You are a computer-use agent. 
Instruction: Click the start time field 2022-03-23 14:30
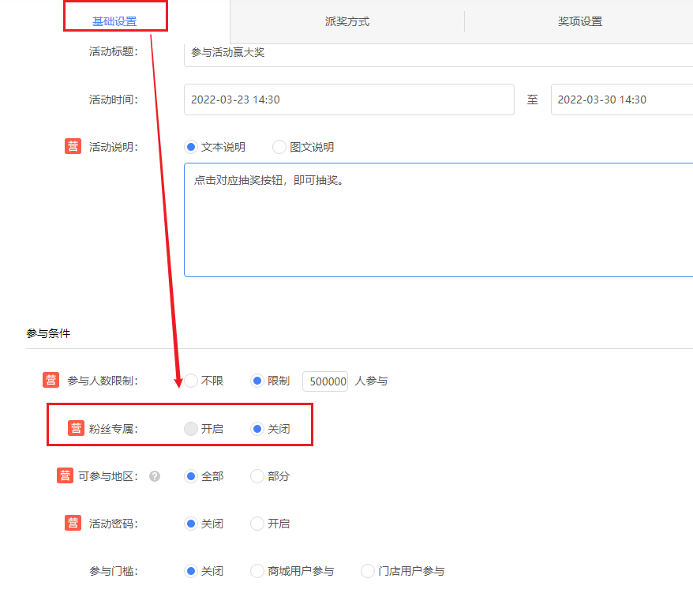(x=349, y=100)
